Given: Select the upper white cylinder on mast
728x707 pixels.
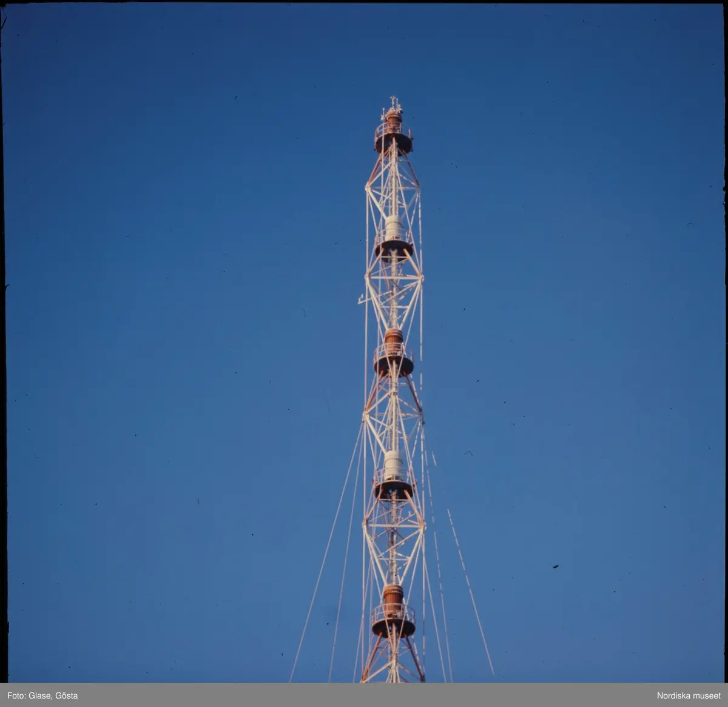Looking at the screenshot, I should pyautogui.click(x=394, y=228).
